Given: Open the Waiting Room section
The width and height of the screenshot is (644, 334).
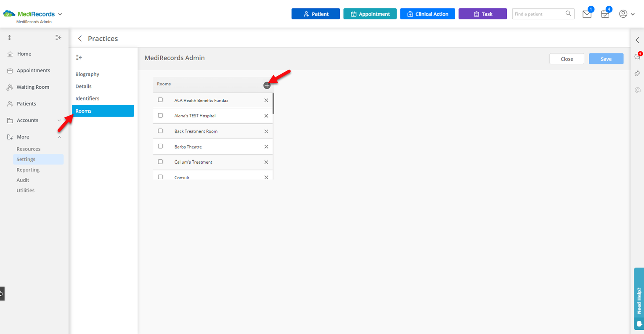Looking at the screenshot, I should (x=32, y=87).
